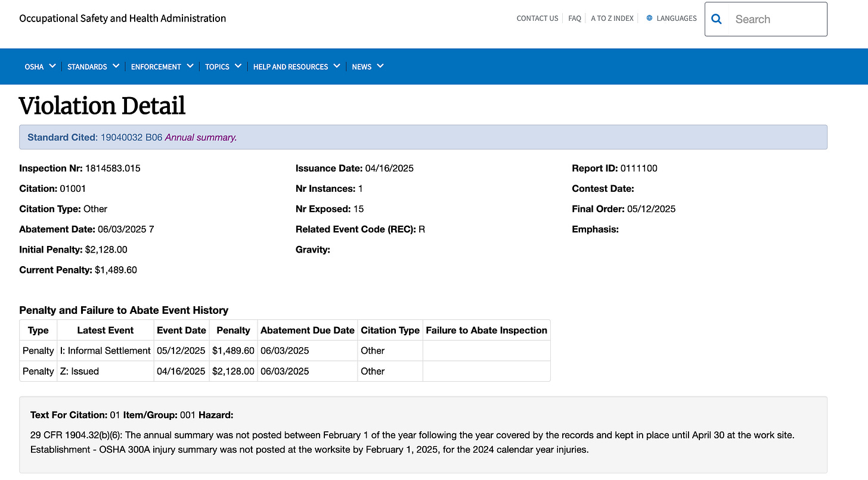The height and width of the screenshot is (480, 868).
Task: Click the Issuance Date 04/16/2025 value
Action: click(x=389, y=169)
